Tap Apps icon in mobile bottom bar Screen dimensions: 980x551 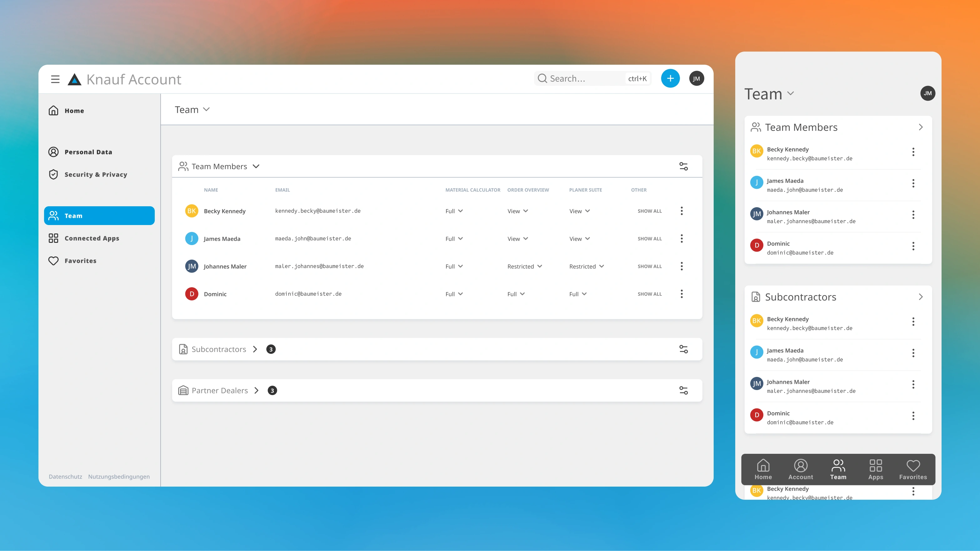[875, 469]
